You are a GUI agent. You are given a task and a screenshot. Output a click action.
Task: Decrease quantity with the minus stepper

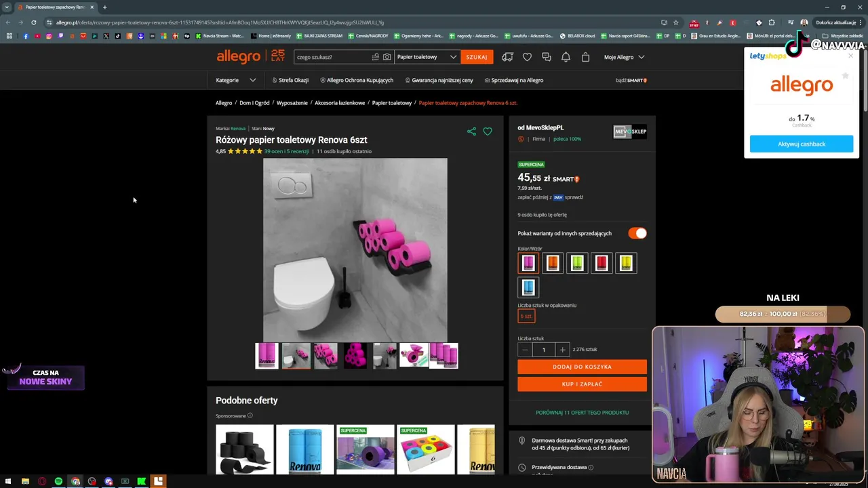pos(525,350)
